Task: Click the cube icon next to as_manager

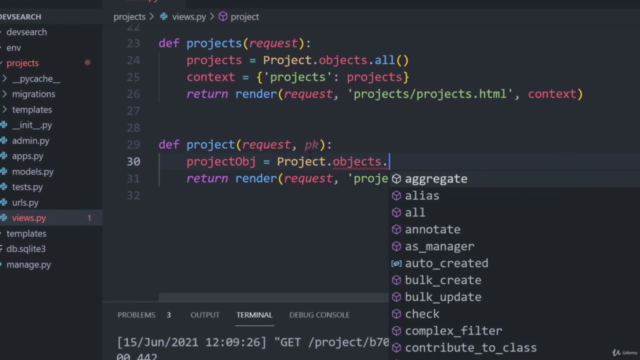Action: [x=396, y=247]
